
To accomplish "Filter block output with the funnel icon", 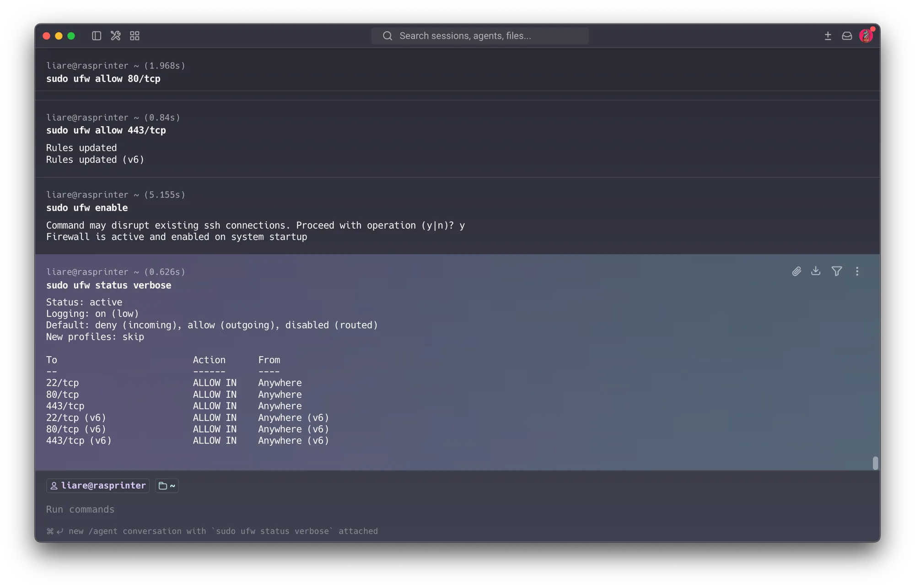I will pos(836,271).
